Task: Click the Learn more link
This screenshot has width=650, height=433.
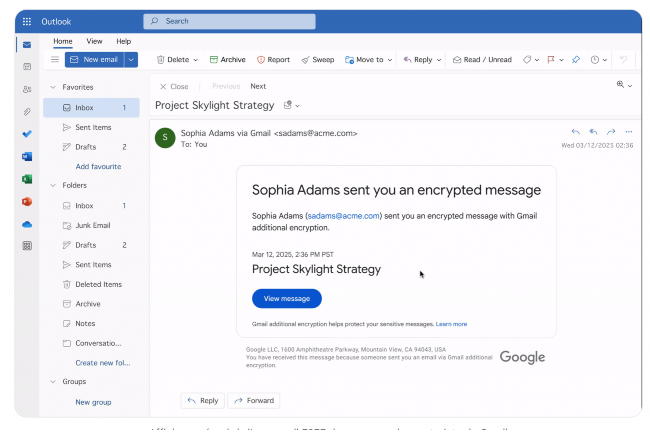Action: [x=451, y=324]
